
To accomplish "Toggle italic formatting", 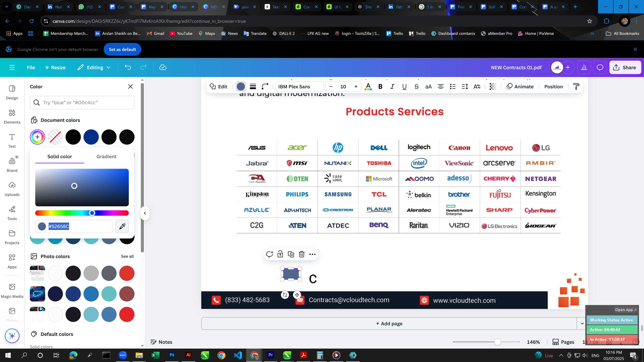I will pyautogui.click(x=392, y=87).
